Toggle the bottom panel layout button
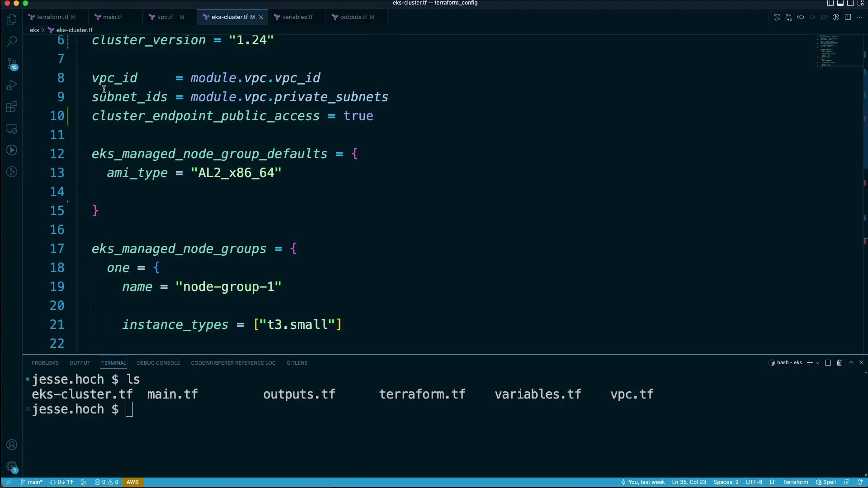Viewport: 868px width, 488px height. click(x=840, y=3)
